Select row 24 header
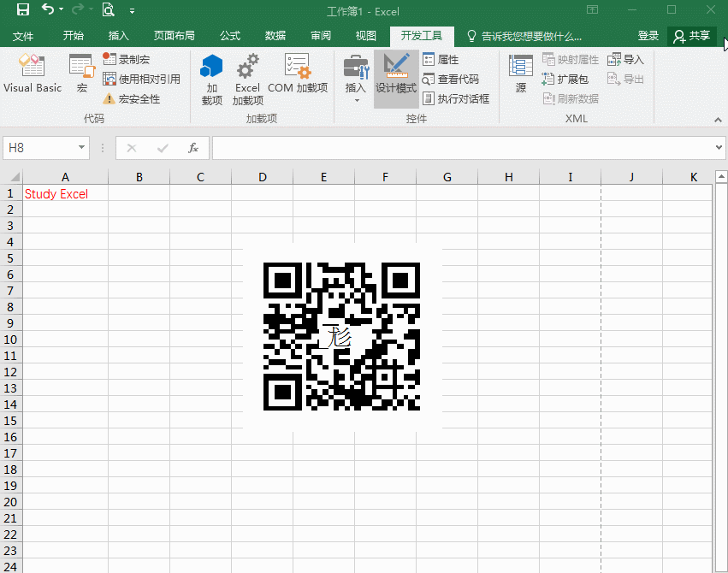The height and width of the screenshot is (573, 728). pyautogui.click(x=10, y=566)
